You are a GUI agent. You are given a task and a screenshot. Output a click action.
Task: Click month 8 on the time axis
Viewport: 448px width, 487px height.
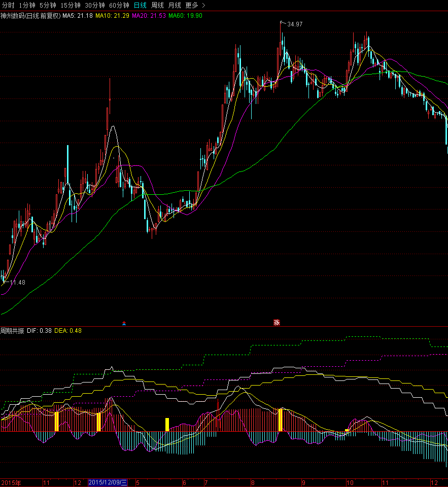[253, 483]
